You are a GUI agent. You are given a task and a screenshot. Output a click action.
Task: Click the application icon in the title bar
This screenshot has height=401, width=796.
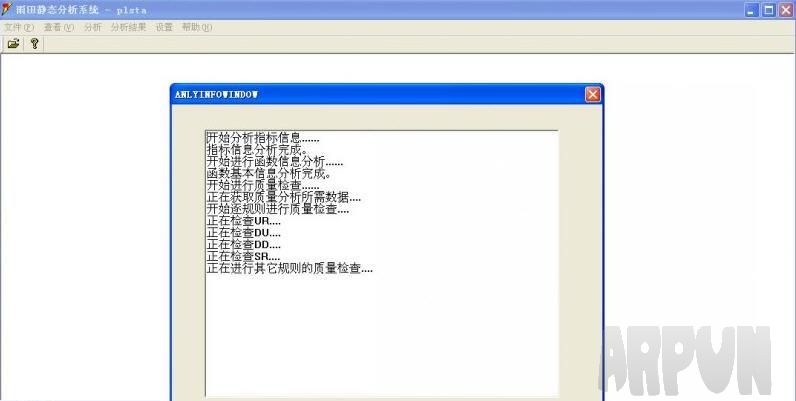[x=7, y=9]
